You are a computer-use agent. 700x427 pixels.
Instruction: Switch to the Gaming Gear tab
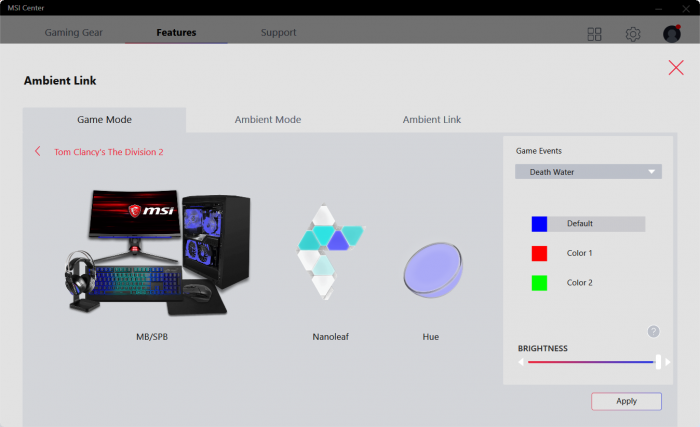point(74,33)
